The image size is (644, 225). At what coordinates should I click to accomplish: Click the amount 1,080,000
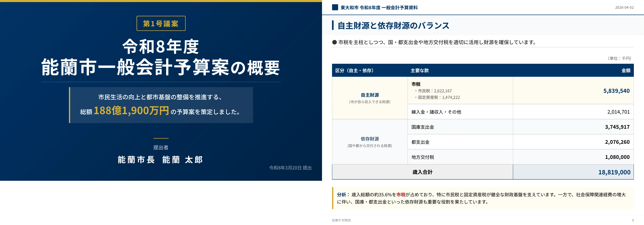click(x=617, y=157)
